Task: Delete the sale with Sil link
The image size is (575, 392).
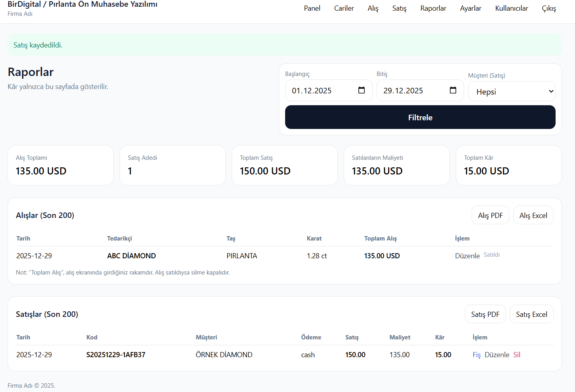Action: tap(516, 355)
